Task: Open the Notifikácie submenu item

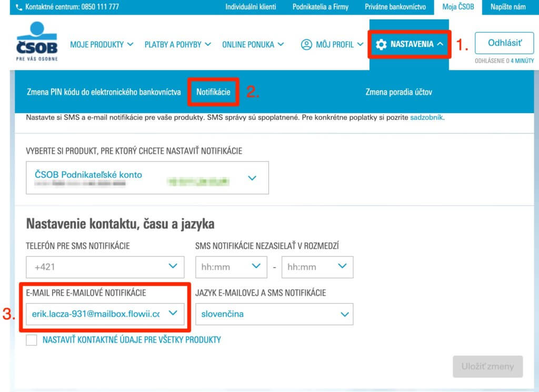Action: 213,92
